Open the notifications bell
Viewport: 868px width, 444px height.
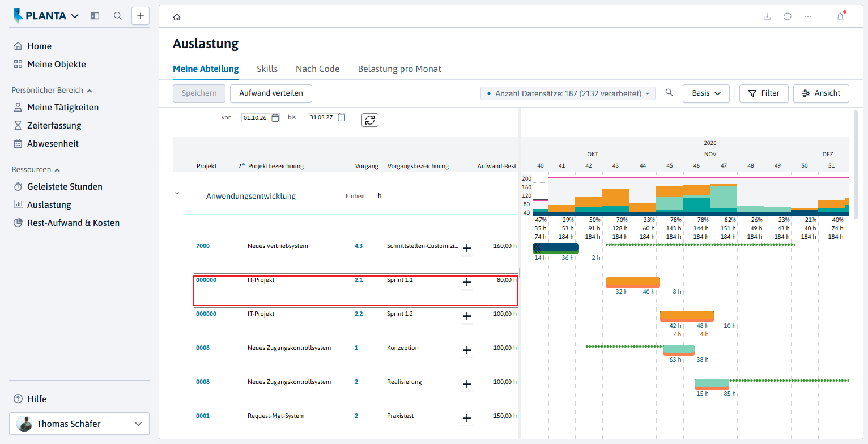pyautogui.click(x=840, y=16)
